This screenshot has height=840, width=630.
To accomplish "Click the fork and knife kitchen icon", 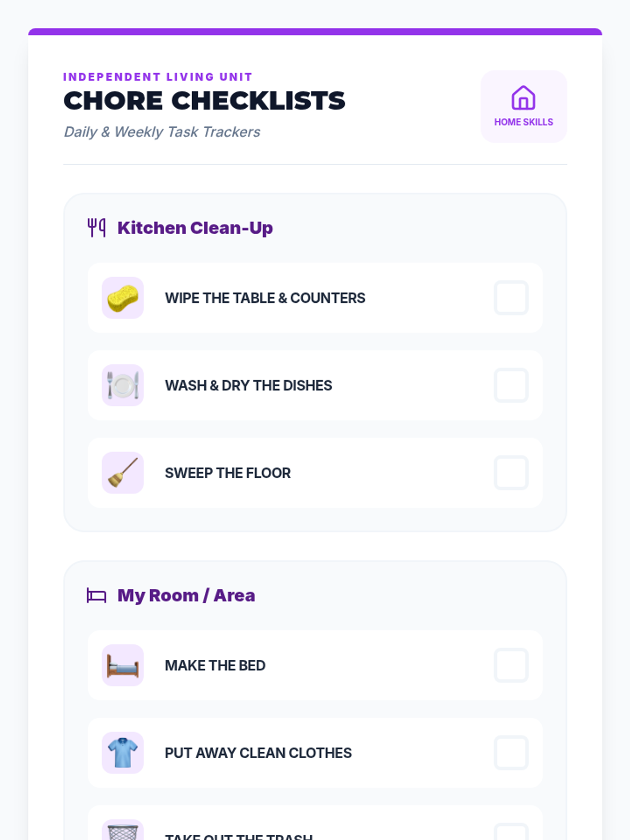I will click(x=97, y=228).
